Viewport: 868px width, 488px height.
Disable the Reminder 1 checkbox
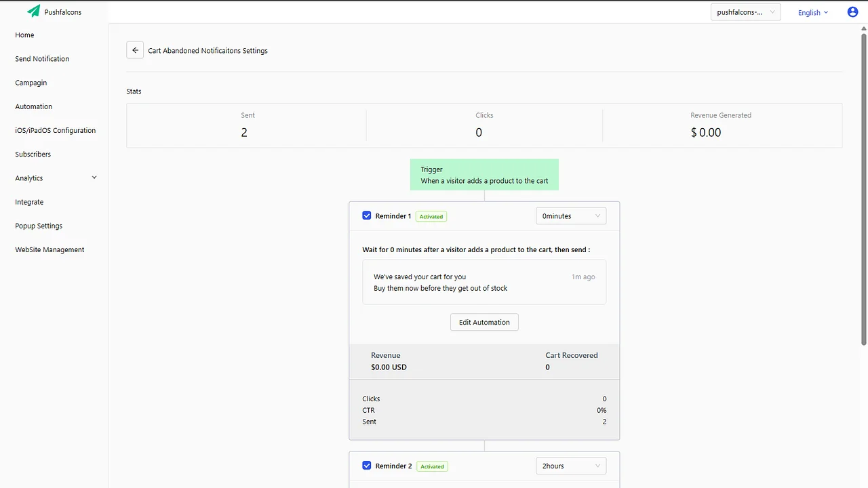point(366,215)
